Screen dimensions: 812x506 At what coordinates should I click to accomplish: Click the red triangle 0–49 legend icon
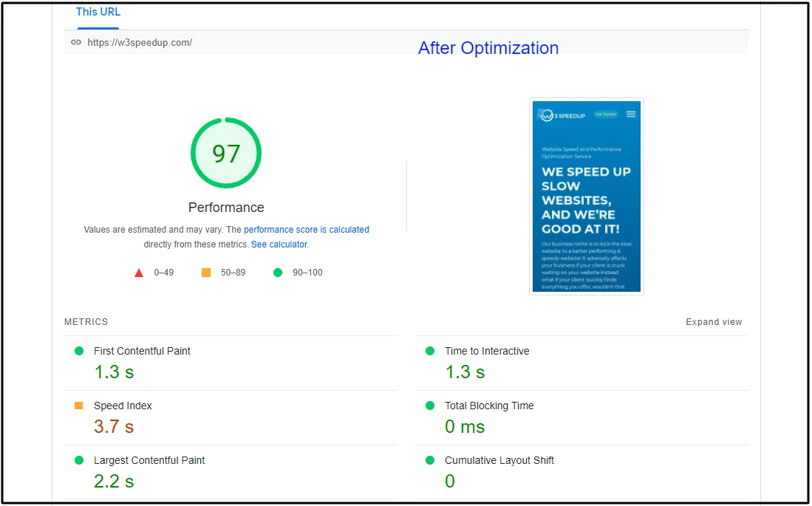pyautogui.click(x=139, y=273)
